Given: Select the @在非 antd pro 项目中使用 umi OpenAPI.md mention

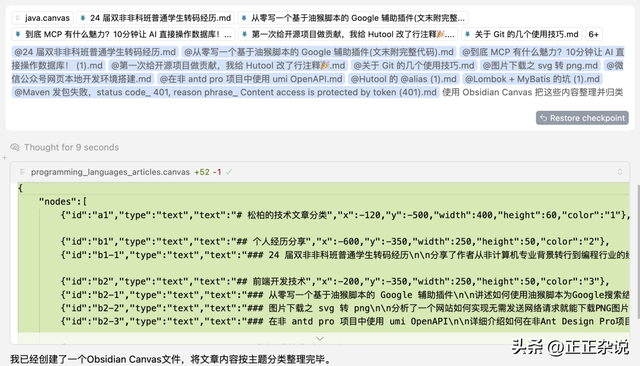Looking at the screenshot, I should pyautogui.click(x=251, y=79).
